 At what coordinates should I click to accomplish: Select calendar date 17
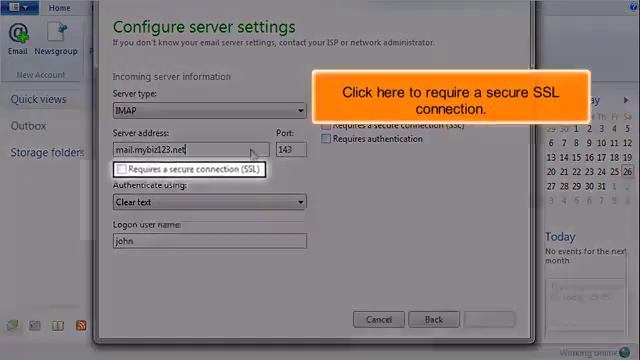pos(601,157)
